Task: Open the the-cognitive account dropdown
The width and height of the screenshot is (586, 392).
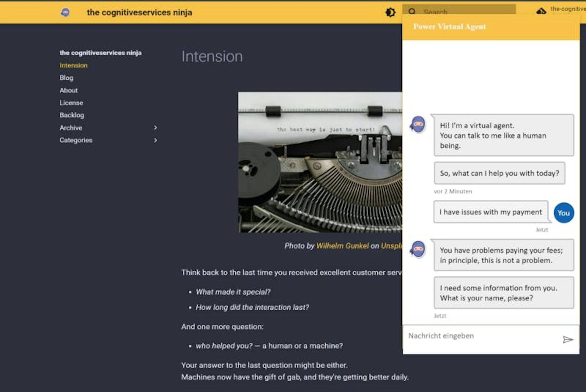Action: [x=567, y=9]
